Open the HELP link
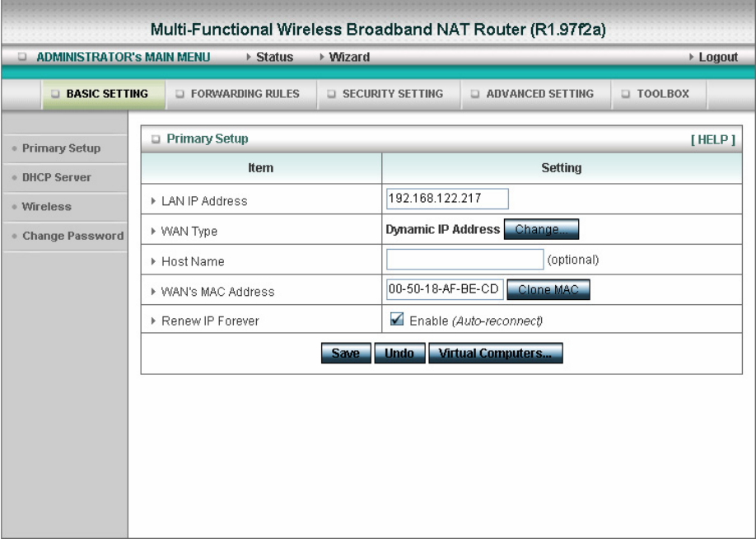The image size is (756, 539). pos(712,139)
